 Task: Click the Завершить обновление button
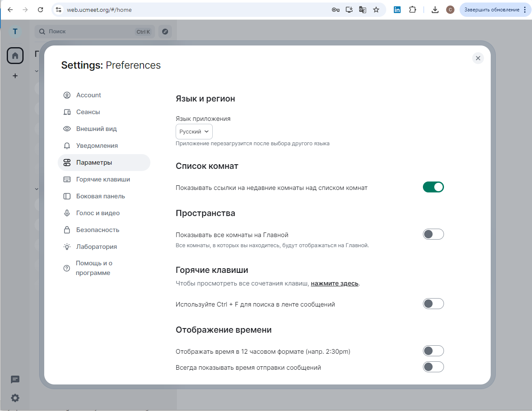point(492,9)
